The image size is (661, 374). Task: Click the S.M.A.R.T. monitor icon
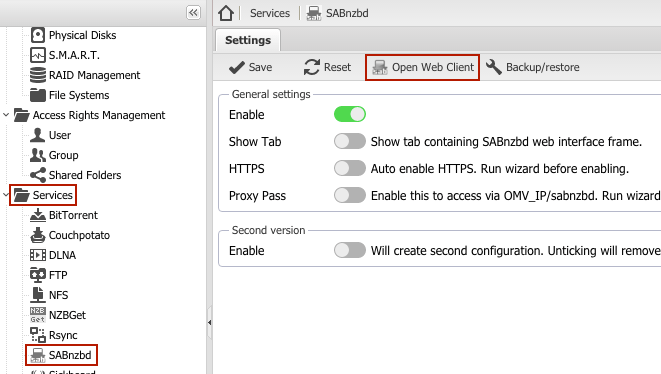(38, 55)
